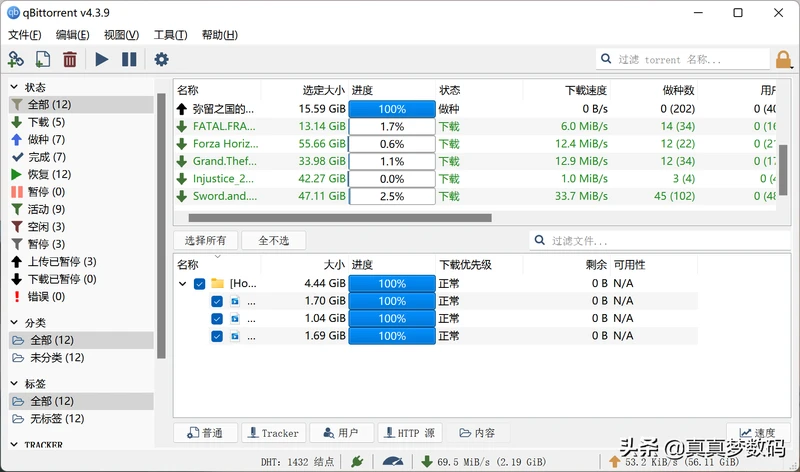The width and height of the screenshot is (800, 472).
Task: Click the 弥留之国的... 100% progress bar
Action: point(392,109)
